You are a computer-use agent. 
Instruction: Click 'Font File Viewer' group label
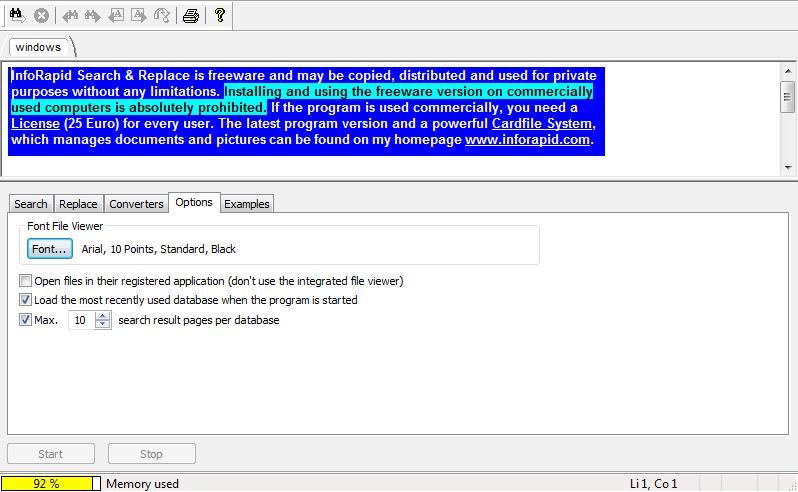65,226
